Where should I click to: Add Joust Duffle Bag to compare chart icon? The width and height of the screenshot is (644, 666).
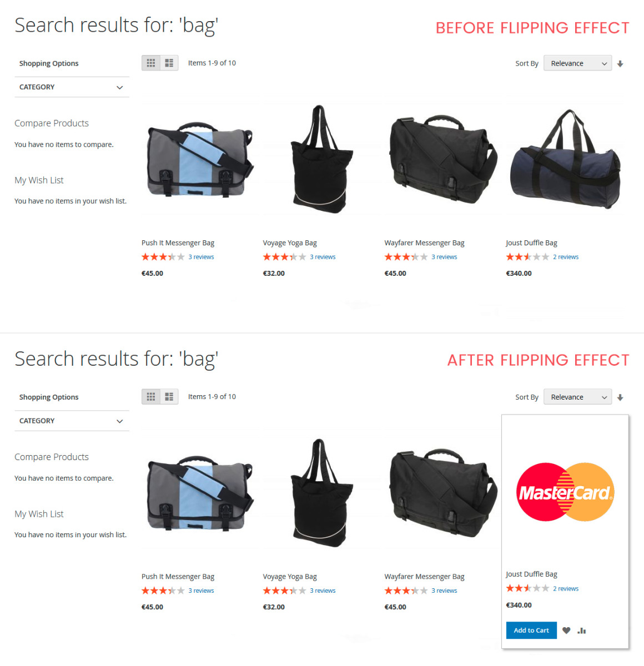[x=582, y=630]
